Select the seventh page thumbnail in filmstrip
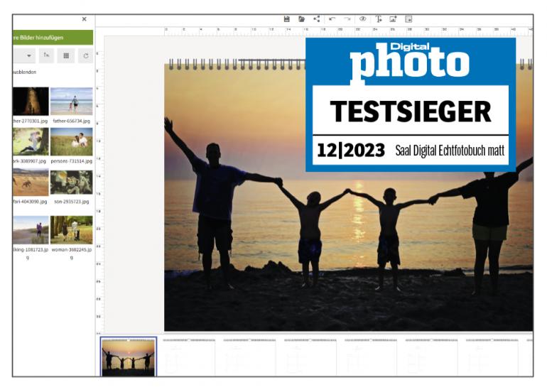 492,357
